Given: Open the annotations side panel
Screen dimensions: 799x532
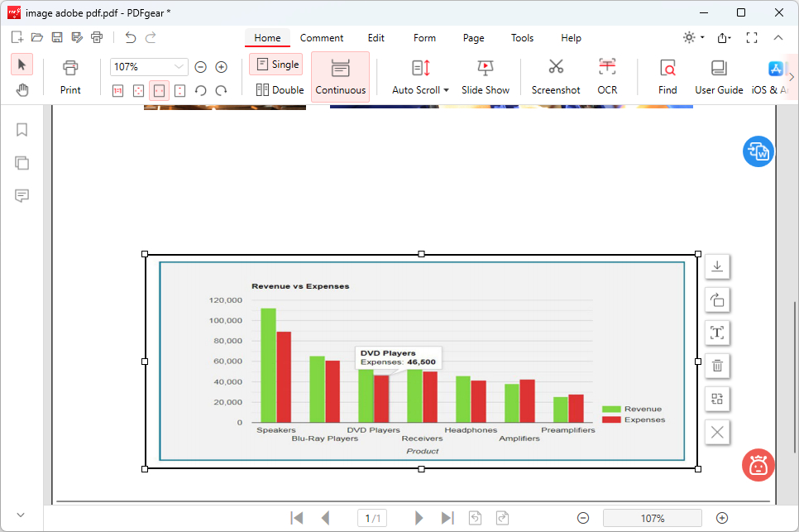Looking at the screenshot, I should [22, 196].
